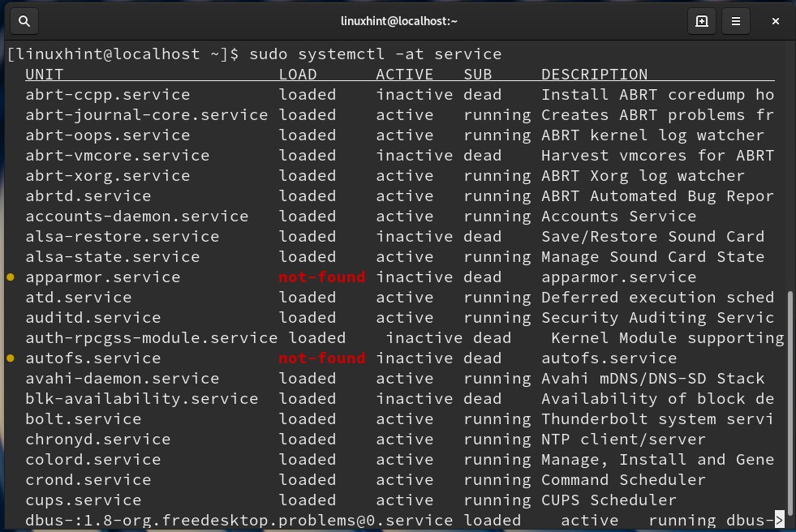Click the cups.service unit name
This screenshot has width=796, height=532.
point(83,500)
